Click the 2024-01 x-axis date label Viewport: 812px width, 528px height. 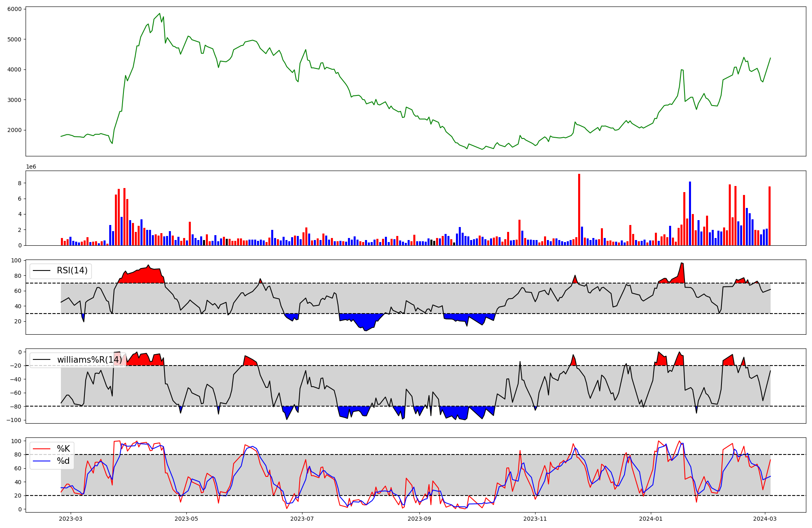point(651,519)
